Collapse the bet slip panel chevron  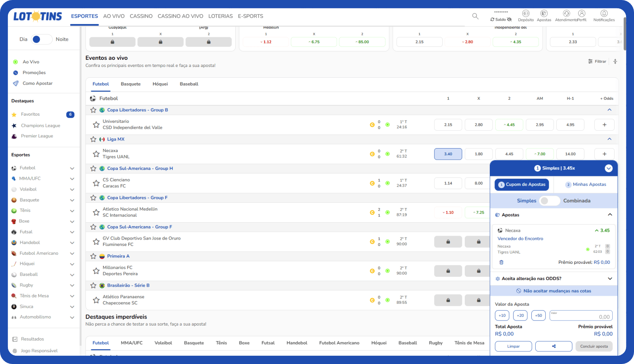[609, 168]
